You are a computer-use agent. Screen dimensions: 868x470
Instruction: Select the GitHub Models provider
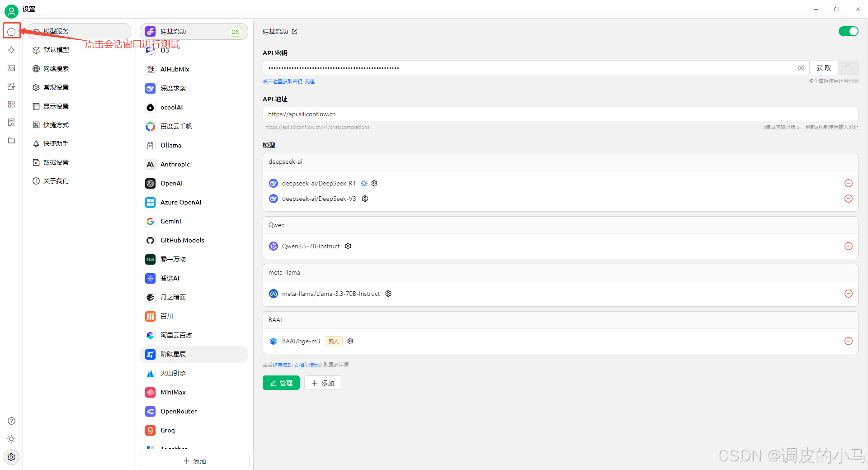(194, 240)
